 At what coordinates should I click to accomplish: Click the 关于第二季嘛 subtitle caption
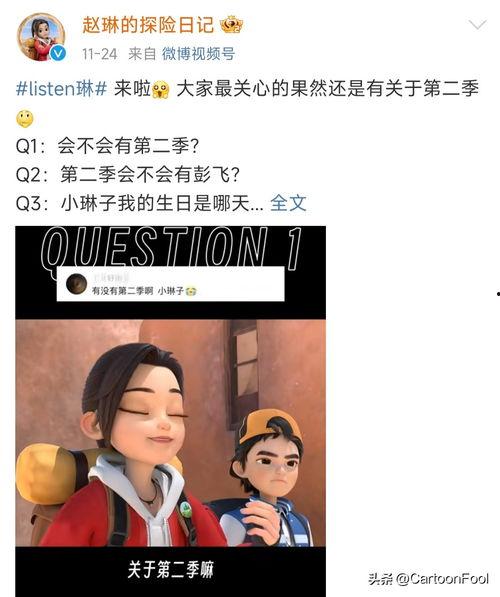170,569
